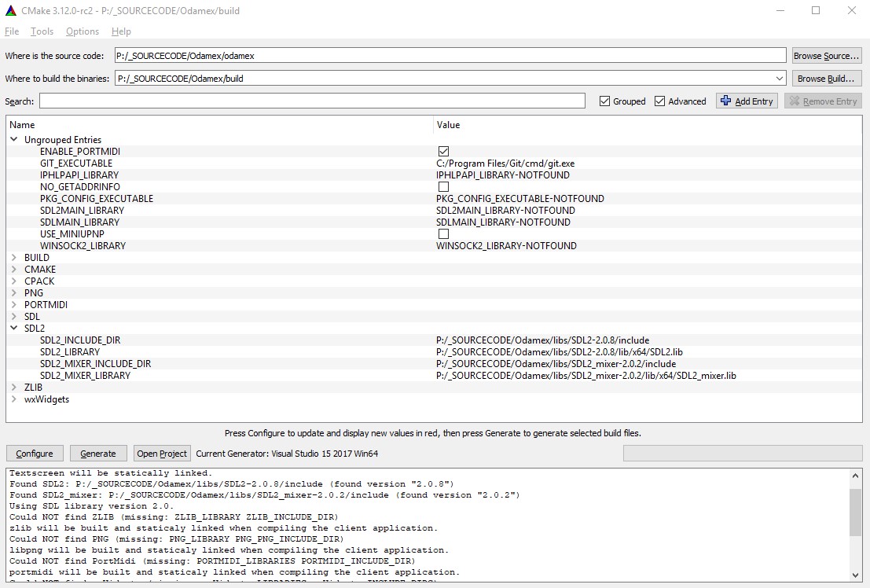This screenshot has height=588, width=870.
Task: Select the SDL2MAIN_LIBRARY entry
Action: point(82,211)
